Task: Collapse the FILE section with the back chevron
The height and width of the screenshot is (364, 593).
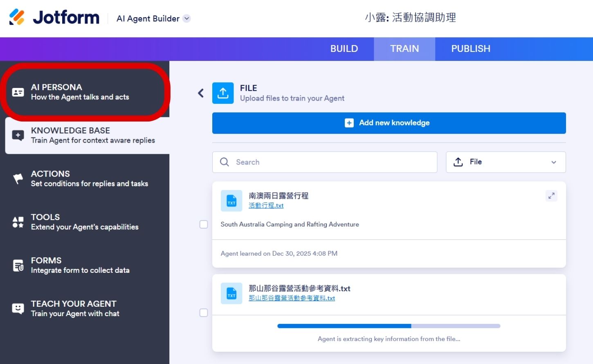Action: pyautogui.click(x=200, y=93)
